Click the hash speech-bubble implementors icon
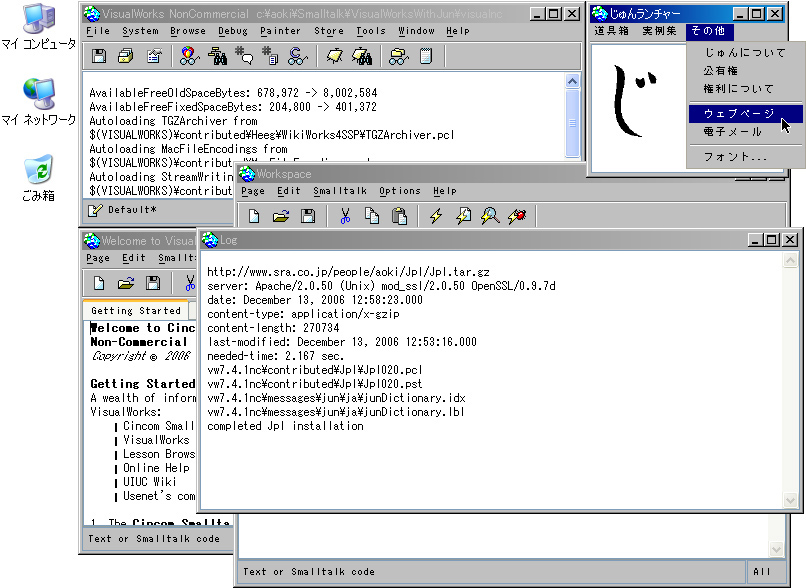Screen dimensions: 806x588 coord(244,56)
